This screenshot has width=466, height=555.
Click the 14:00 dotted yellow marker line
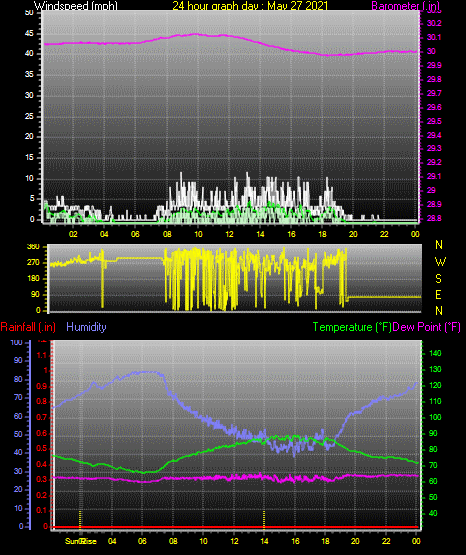point(264,519)
